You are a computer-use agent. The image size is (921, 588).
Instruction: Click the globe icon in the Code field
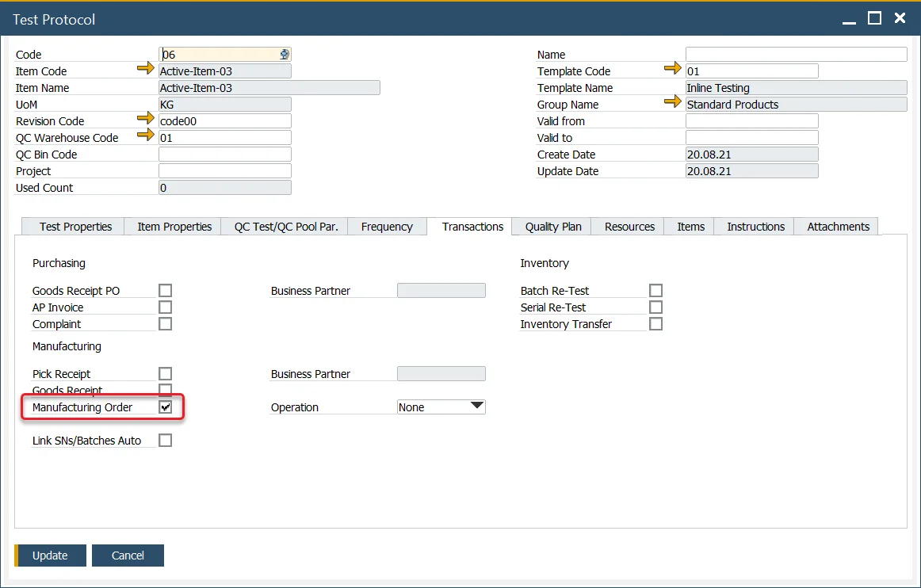[x=285, y=54]
